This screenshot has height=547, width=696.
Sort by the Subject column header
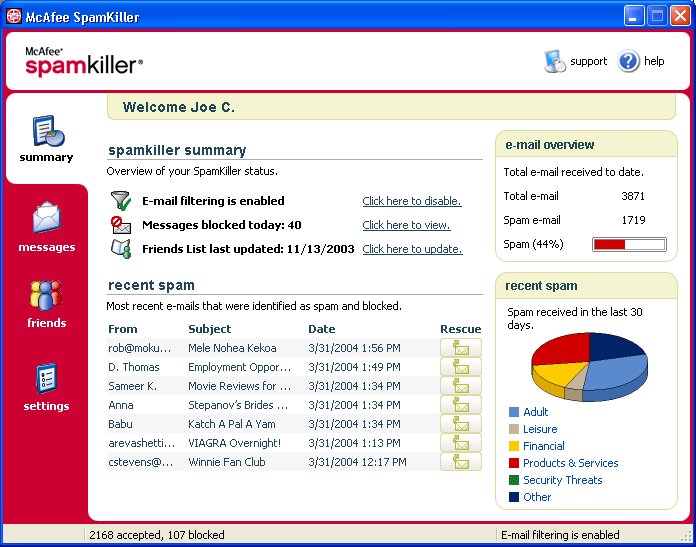tap(210, 329)
